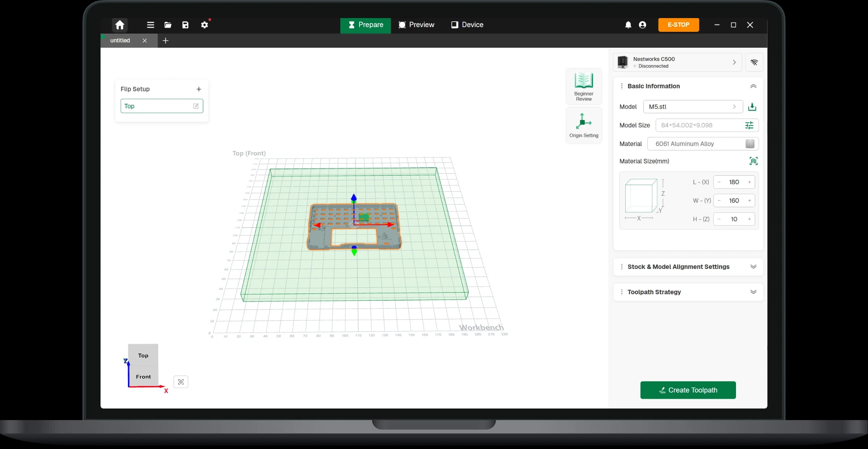Open the Beginner Review guide
868x449 pixels.
tap(584, 86)
